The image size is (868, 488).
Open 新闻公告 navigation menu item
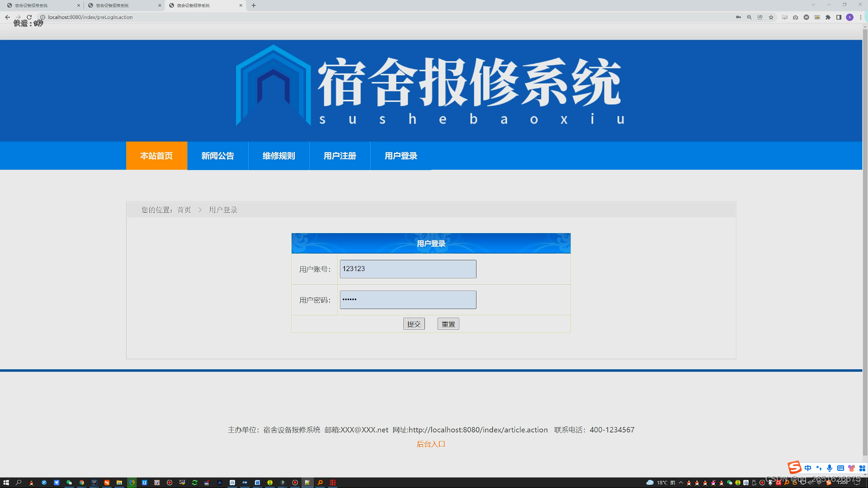pos(217,156)
